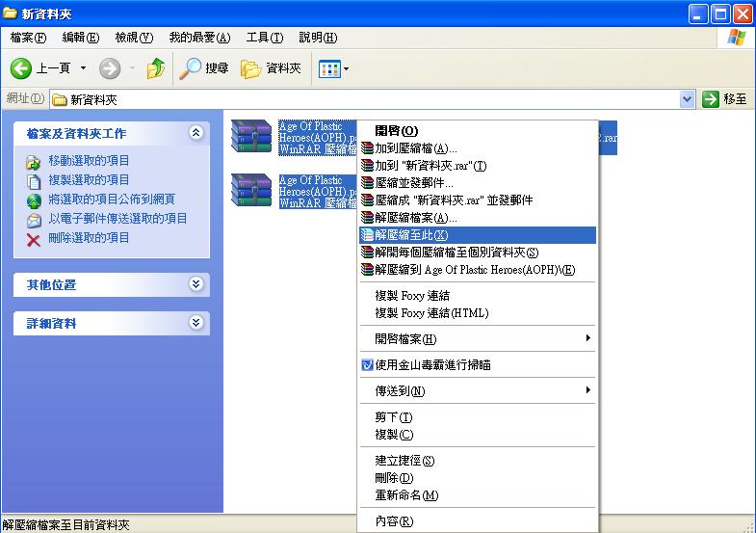This screenshot has width=756, height=533.
Task: Expand the 詳細資料 panel
Action: (x=196, y=323)
